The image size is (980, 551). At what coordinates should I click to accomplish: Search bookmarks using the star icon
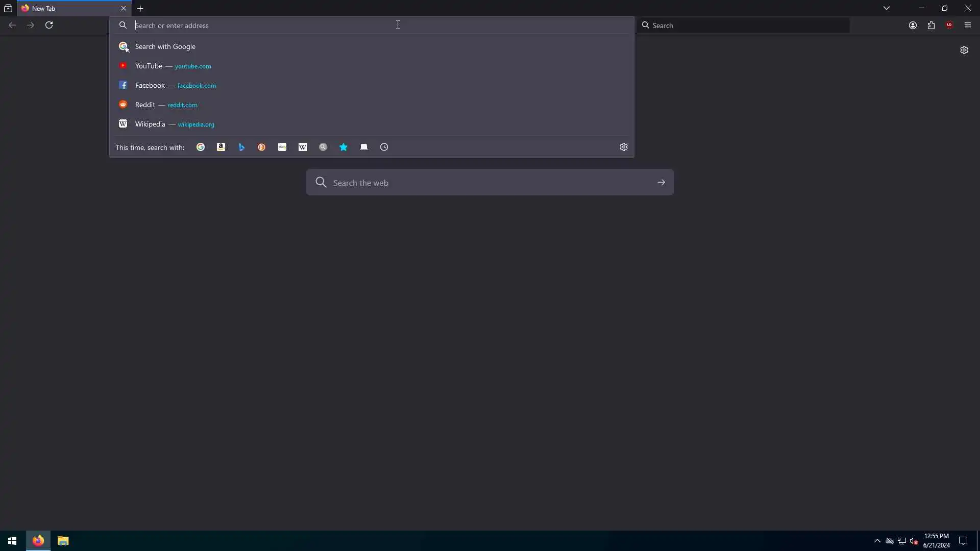point(344,147)
